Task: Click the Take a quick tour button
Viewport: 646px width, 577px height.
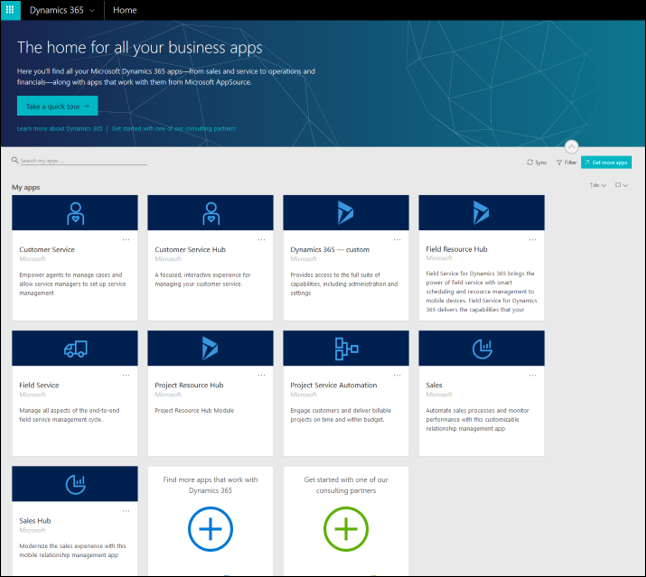Action: [57, 106]
